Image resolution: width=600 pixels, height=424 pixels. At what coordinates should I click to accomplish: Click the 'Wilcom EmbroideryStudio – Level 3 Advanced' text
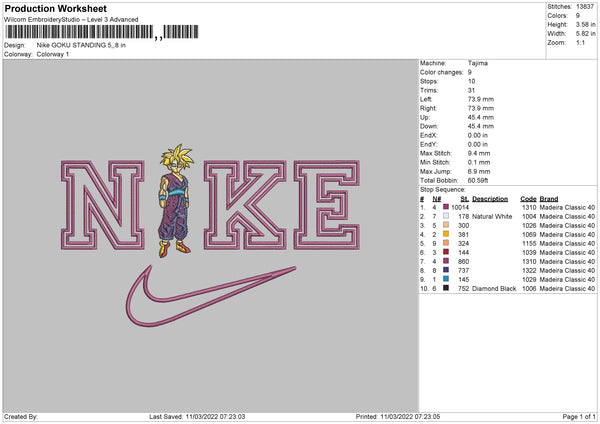point(71,20)
